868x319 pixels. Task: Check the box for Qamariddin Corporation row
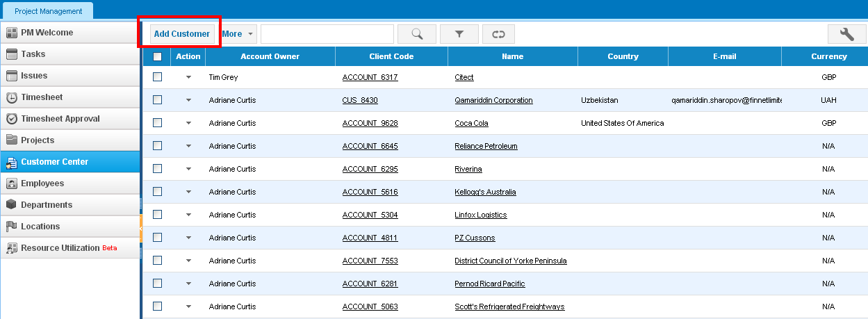tap(157, 100)
